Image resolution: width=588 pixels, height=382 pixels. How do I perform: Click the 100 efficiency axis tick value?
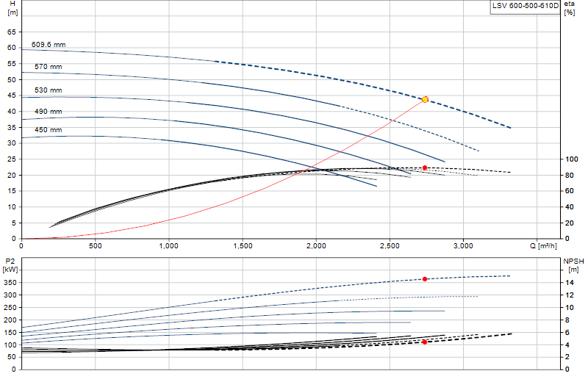click(572, 159)
